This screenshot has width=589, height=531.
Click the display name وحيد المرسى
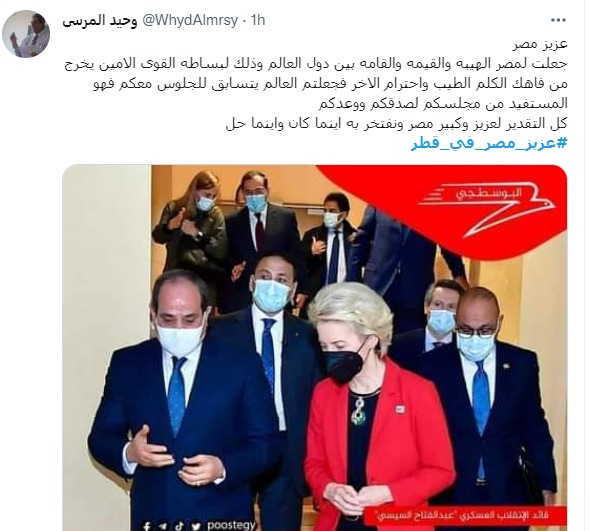tap(100, 20)
